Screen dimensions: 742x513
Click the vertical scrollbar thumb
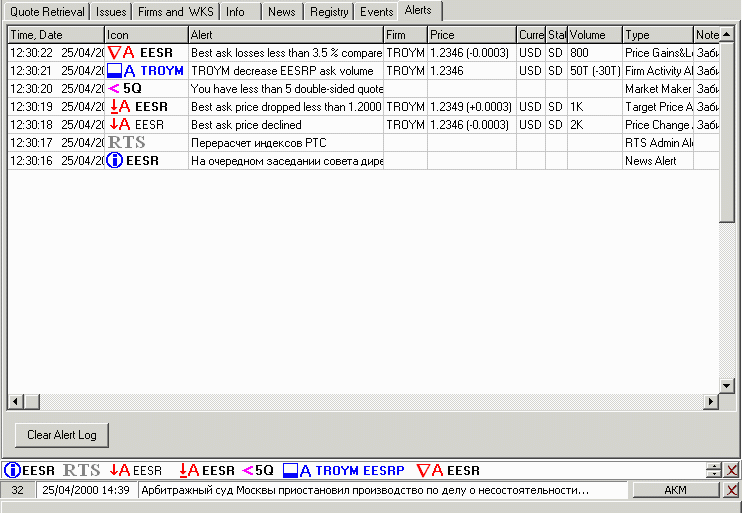(727, 132)
